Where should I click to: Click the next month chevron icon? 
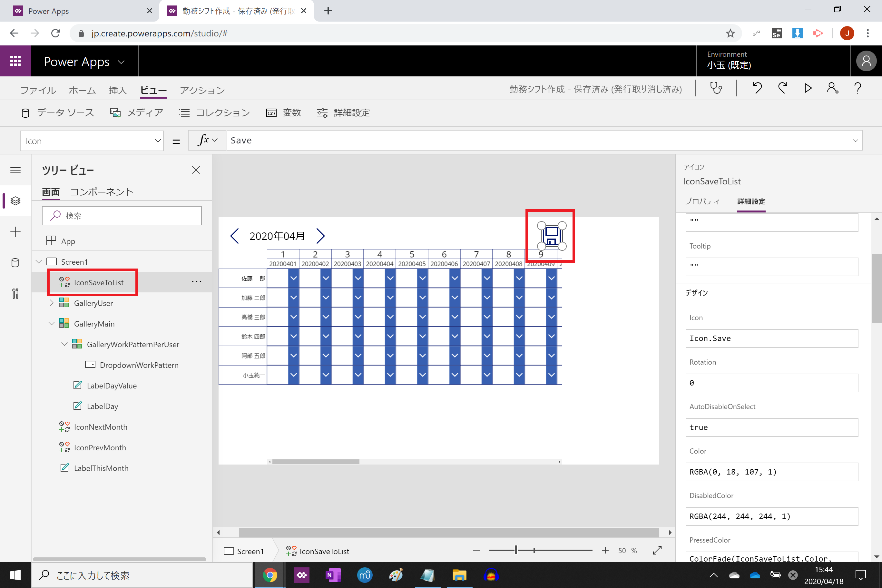321,236
